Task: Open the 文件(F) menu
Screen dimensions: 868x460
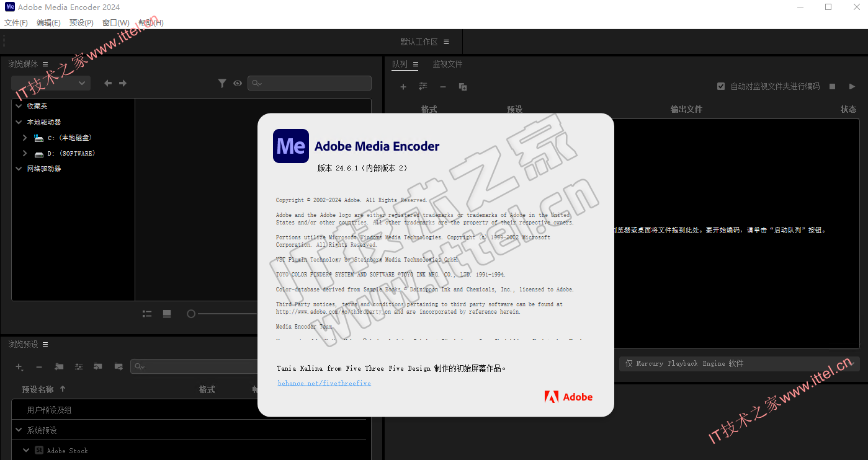Action: tap(16, 23)
